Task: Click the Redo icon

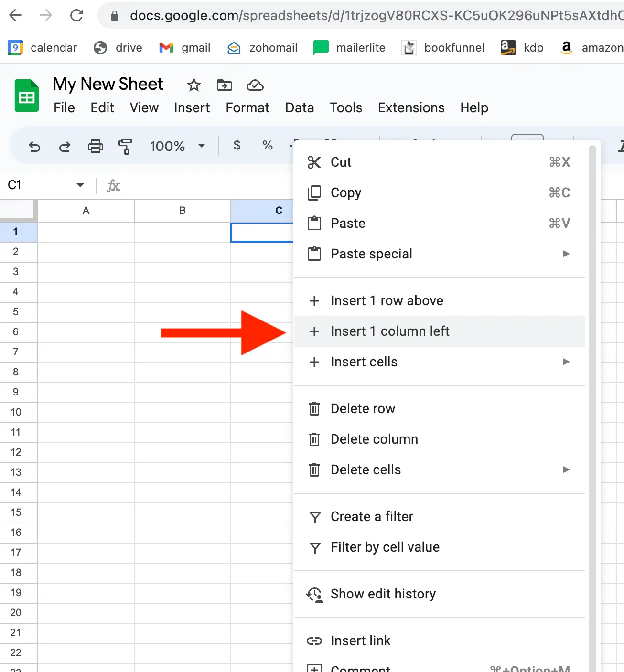Action: tap(65, 146)
